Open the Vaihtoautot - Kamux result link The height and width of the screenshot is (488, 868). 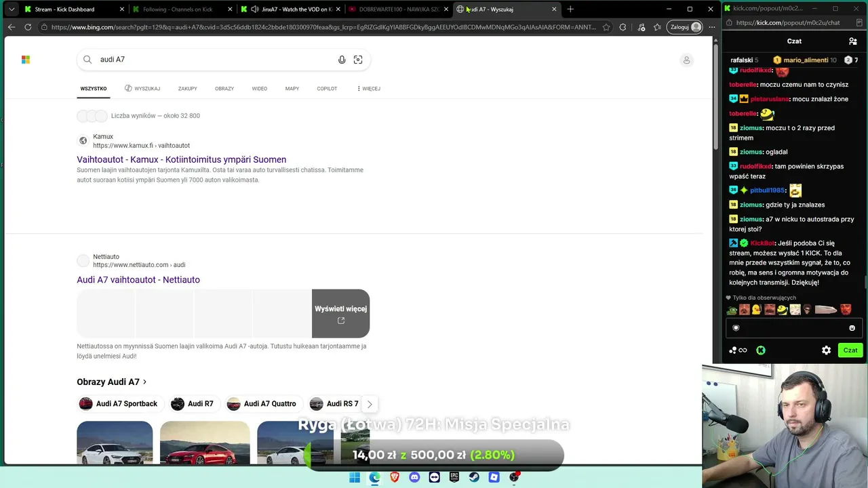(x=182, y=160)
